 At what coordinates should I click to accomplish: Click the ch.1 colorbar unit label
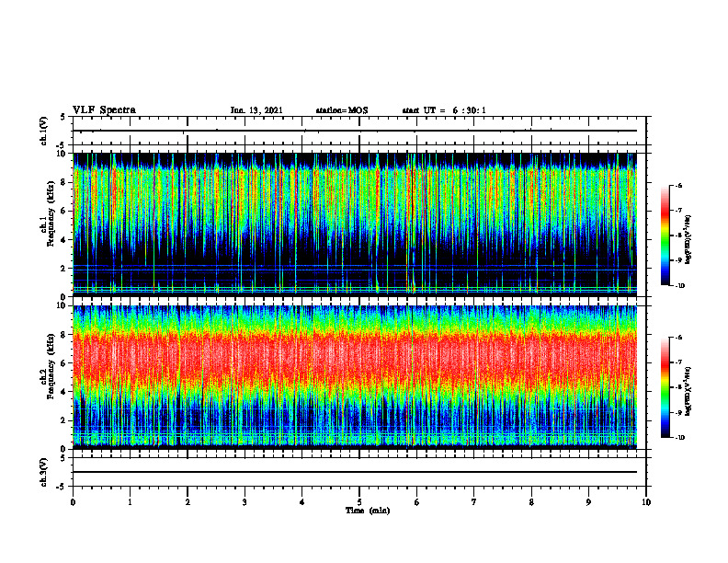coord(688,239)
